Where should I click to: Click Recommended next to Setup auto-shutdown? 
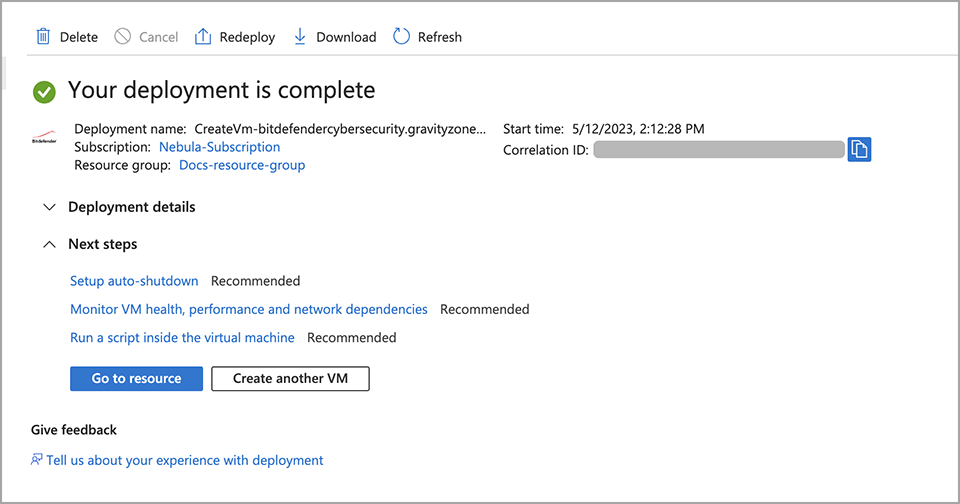[x=255, y=281]
